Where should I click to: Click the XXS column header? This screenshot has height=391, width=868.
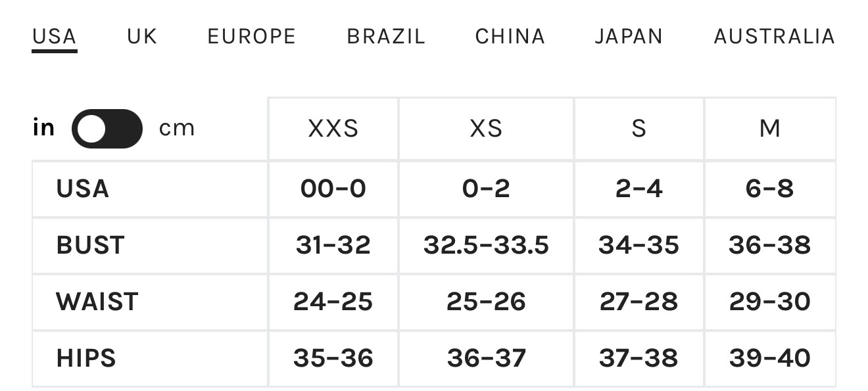pyautogui.click(x=333, y=129)
